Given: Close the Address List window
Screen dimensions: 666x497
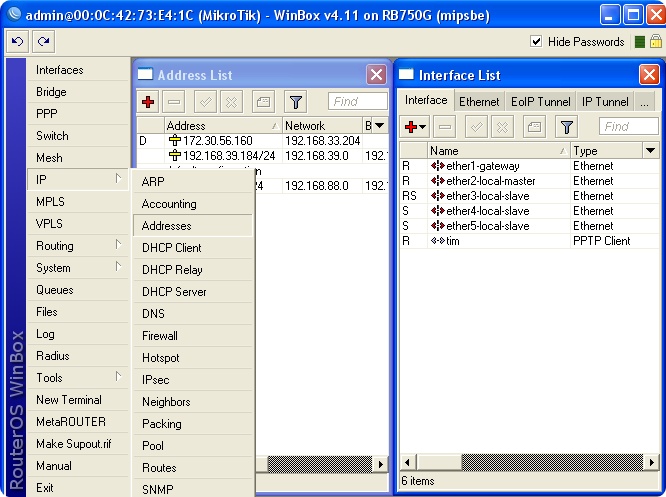Looking at the screenshot, I should click(376, 75).
